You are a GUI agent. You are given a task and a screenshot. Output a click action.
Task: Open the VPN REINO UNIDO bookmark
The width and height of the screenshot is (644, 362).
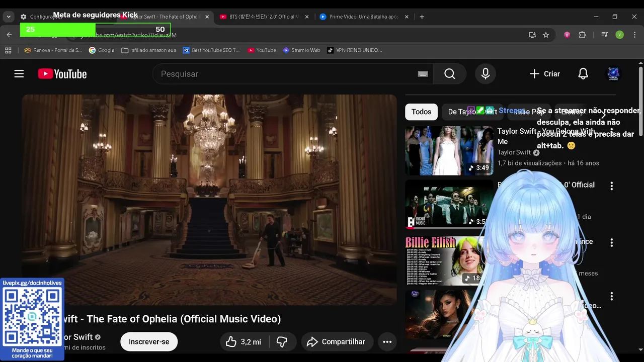[x=355, y=50]
